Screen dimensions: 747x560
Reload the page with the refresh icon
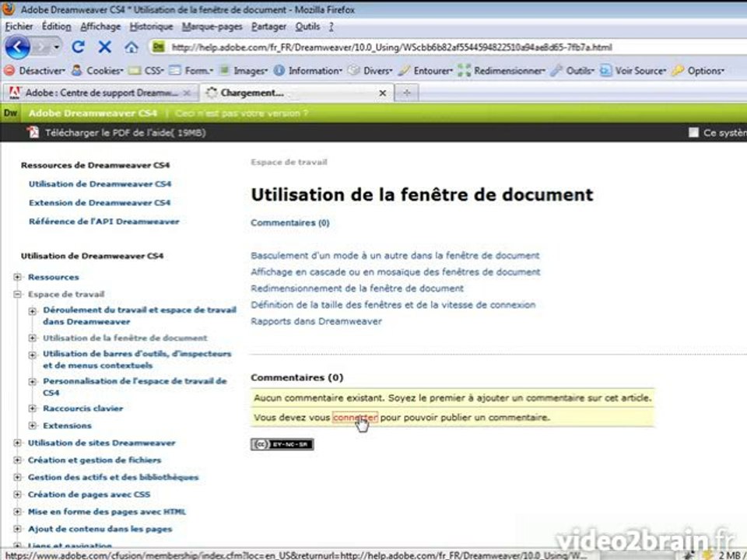pyautogui.click(x=78, y=47)
